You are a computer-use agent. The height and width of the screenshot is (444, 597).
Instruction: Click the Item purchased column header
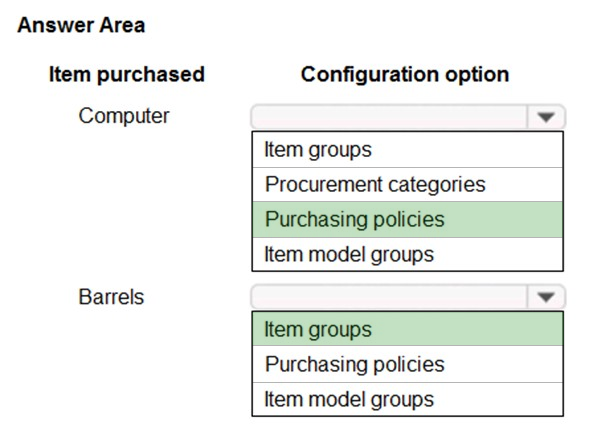(x=127, y=74)
